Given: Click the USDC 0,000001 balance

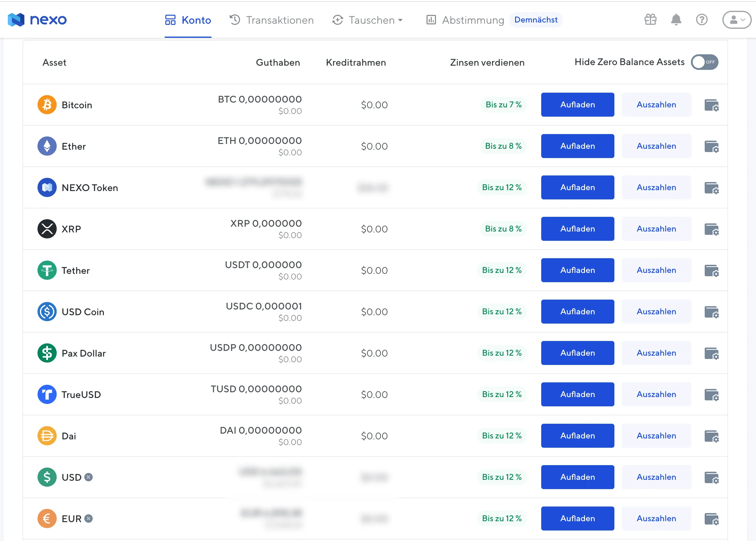Looking at the screenshot, I should point(264,306).
